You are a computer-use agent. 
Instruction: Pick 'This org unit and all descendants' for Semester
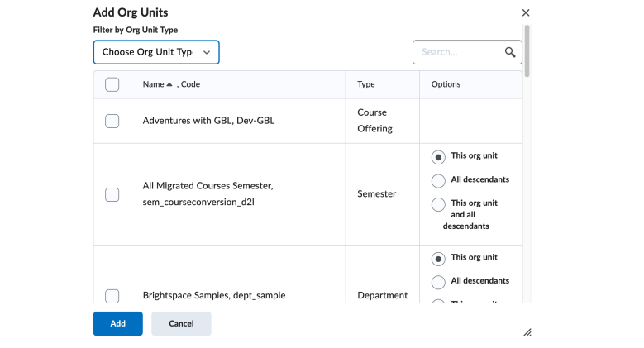coord(438,204)
